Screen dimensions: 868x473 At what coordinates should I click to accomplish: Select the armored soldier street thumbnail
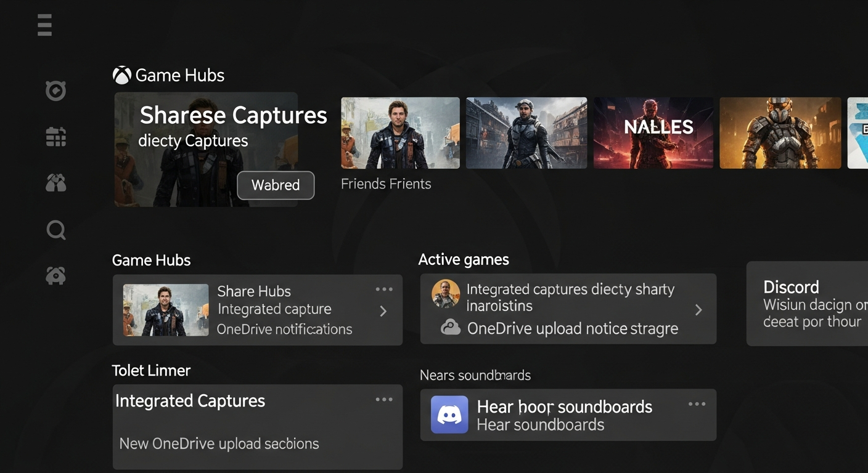click(526, 132)
